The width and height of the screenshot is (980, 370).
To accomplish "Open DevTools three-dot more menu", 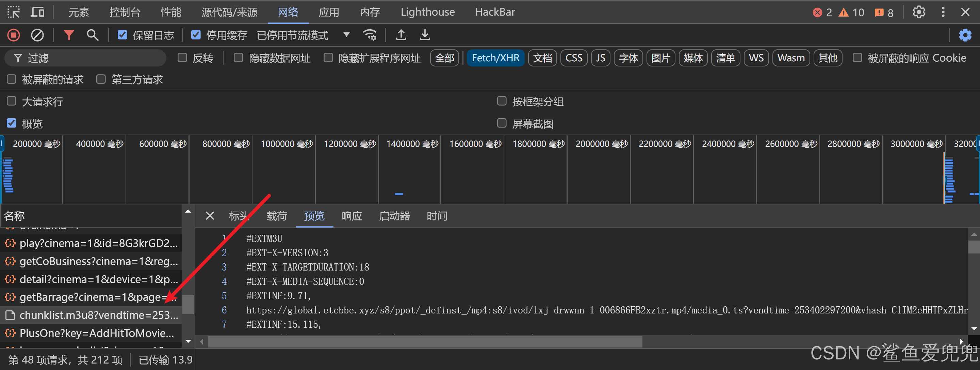I will pos(943,12).
